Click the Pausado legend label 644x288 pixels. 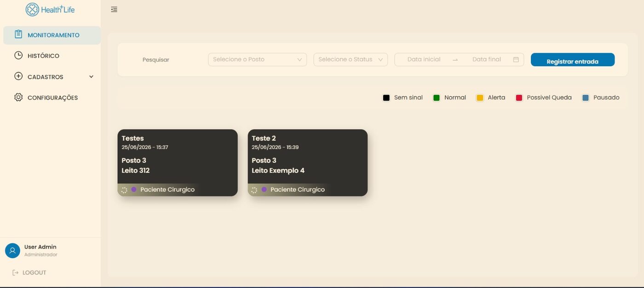(606, 97)
